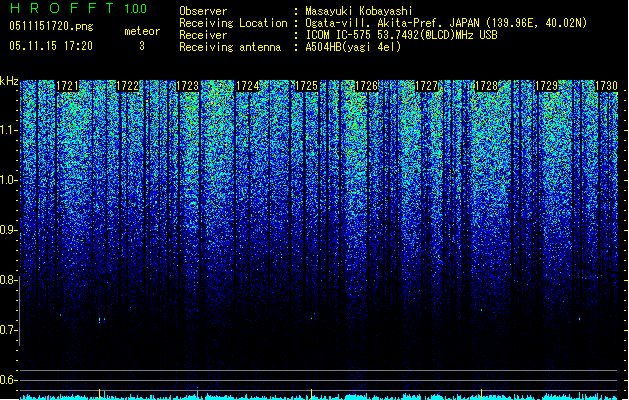Click the 0.6 frequency axis label
This screenshot has width=629, height=400.
click(x=9, y=380)
